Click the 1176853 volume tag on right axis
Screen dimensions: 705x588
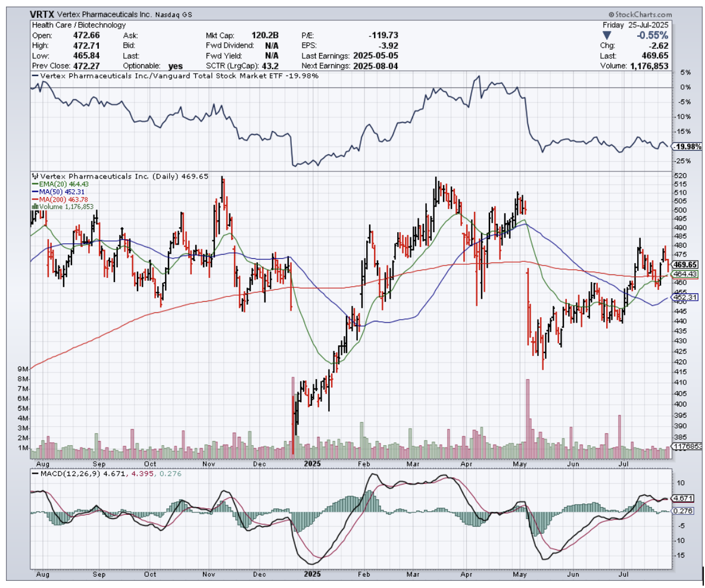click(x=687, y=446)
